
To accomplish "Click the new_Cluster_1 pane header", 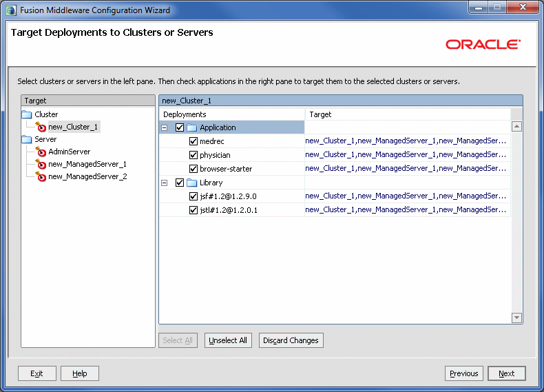I will coord(341,101).
